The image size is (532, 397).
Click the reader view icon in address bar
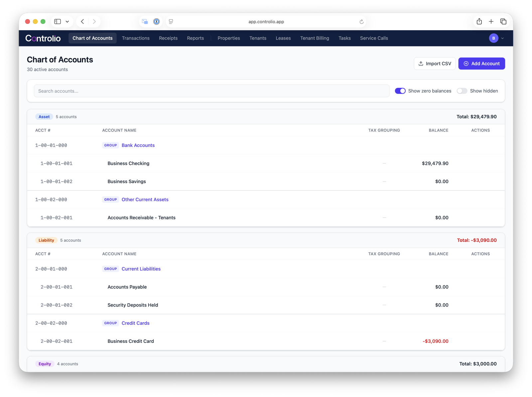[x=171, y=22]
